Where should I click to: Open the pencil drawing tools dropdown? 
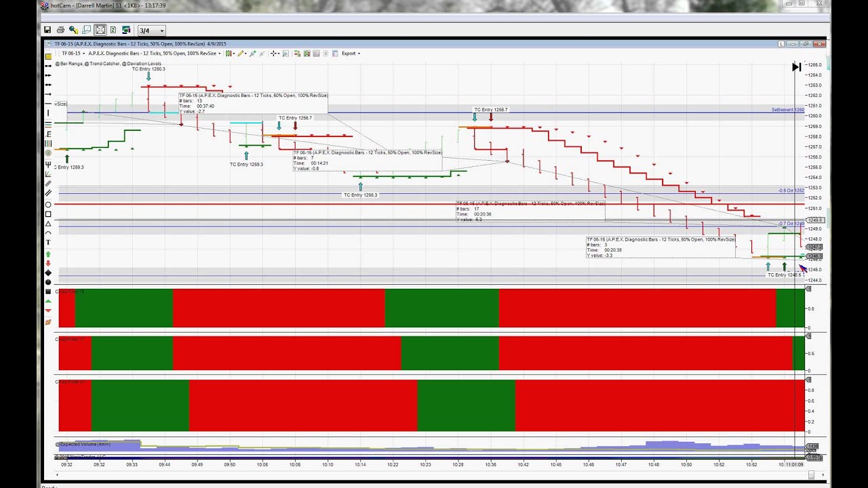pos(242,53)
